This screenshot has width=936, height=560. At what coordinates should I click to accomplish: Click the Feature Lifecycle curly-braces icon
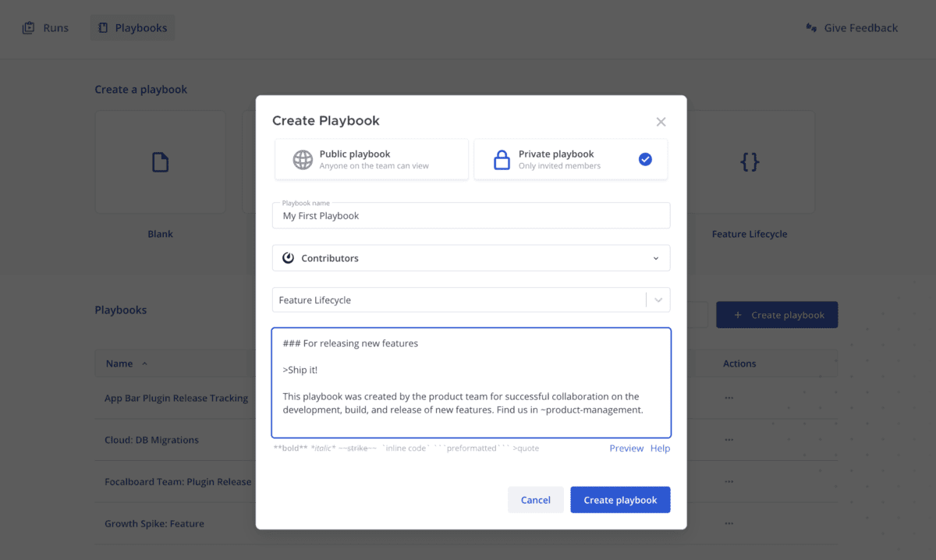pos(749,161)
